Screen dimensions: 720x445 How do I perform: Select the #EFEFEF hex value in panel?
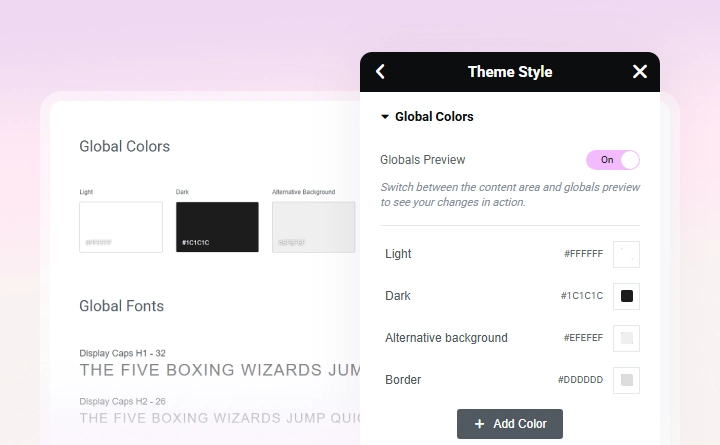[583, 338]
